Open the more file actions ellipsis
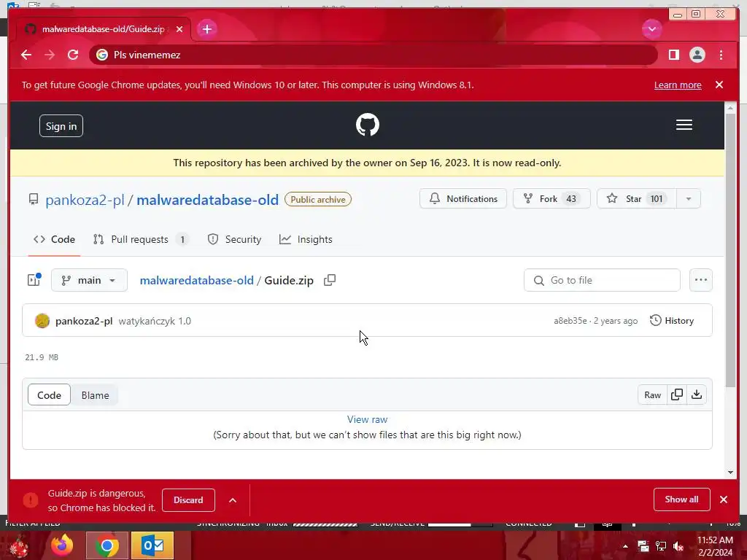 point(701,280)
